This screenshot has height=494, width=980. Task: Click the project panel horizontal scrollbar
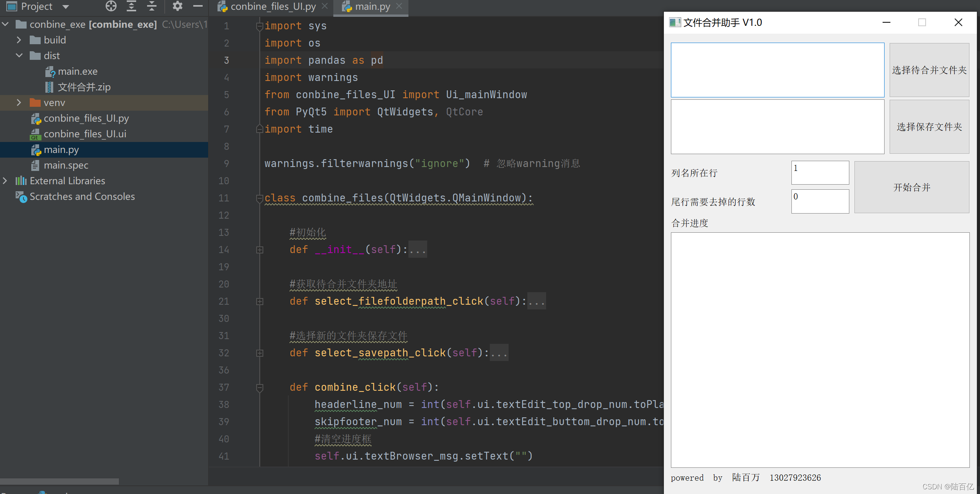[59, 481]
